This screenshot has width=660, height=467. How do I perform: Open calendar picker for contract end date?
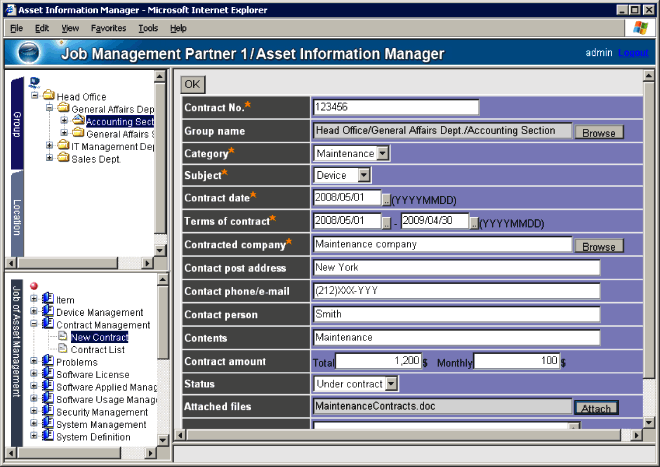coord(473,221)
